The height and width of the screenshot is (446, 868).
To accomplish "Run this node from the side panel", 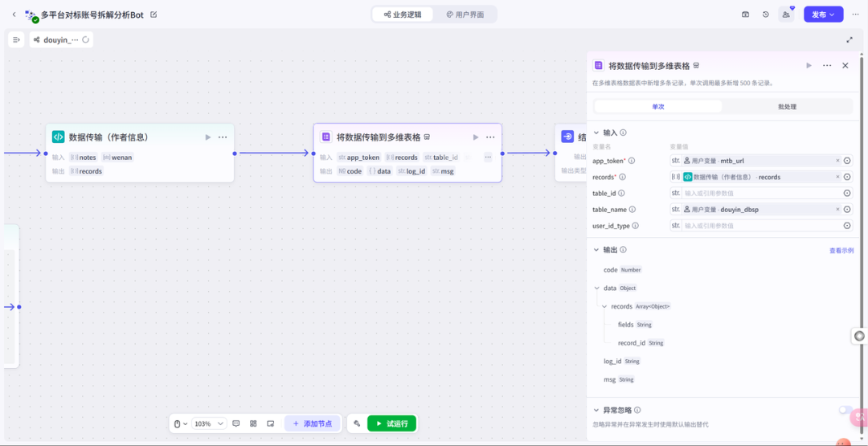I will [809, 65].
